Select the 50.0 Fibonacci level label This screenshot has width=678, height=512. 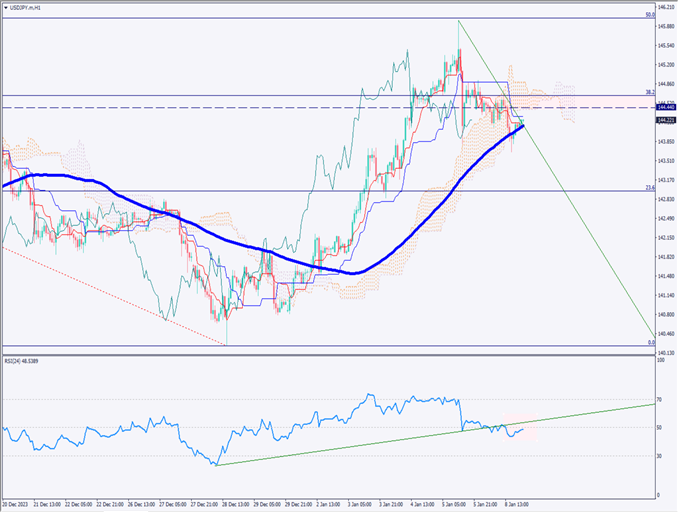(649, 15)
